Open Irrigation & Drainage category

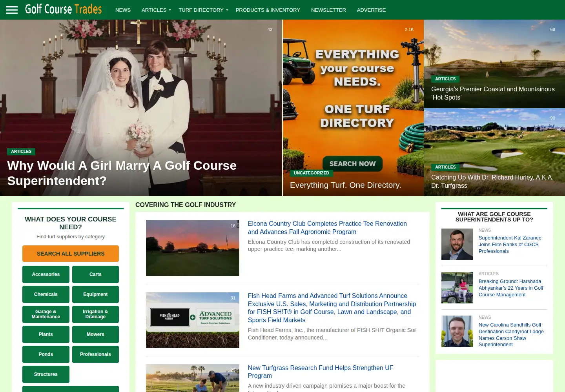[x=95, y=314]
